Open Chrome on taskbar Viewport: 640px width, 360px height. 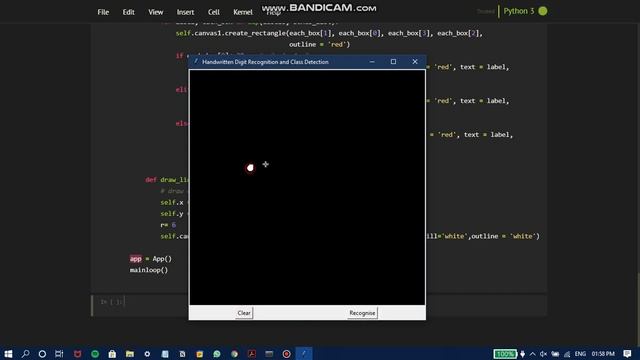point(234,354)
